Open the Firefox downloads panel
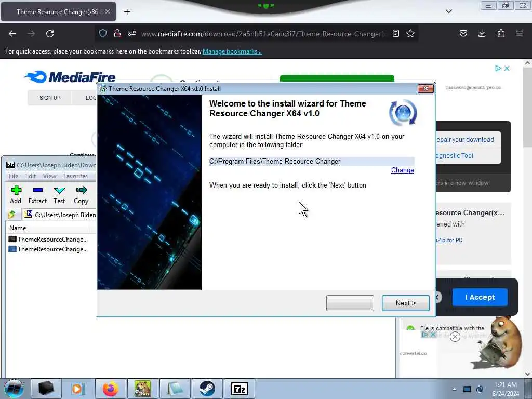 point(482,33)
